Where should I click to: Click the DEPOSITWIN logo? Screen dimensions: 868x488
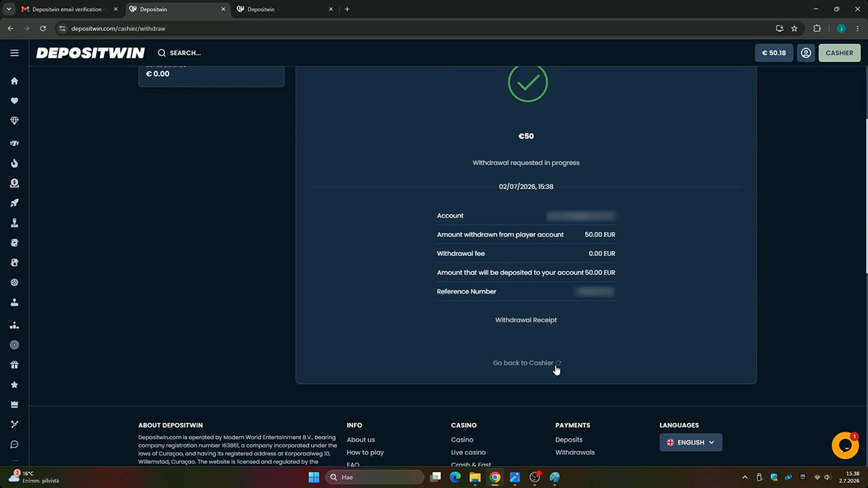coord(90,53)
